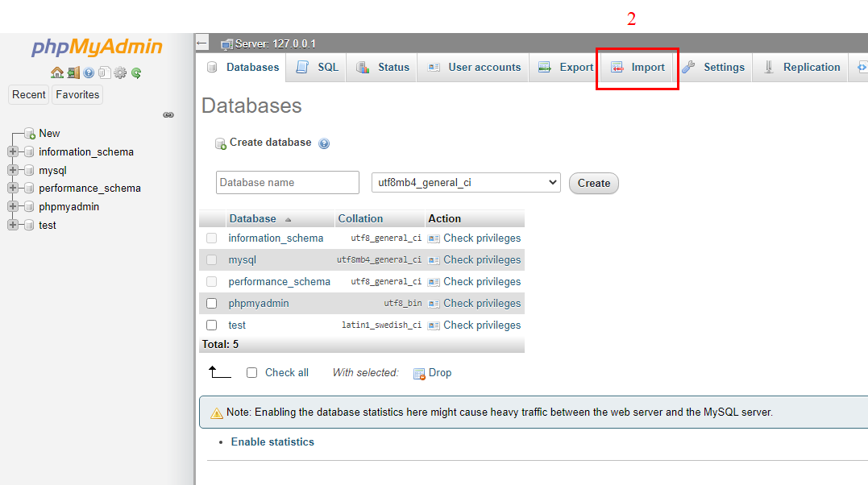Screen dimensions: 868x485
Task: Click the log out door icon
Action: tap(73, 73)
